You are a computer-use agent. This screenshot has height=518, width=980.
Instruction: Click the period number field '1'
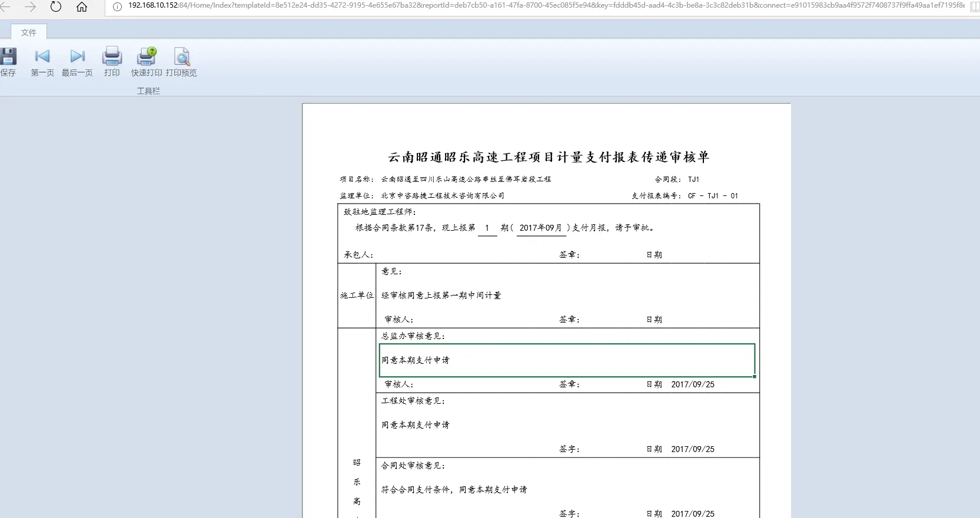[x=487, y=228]
